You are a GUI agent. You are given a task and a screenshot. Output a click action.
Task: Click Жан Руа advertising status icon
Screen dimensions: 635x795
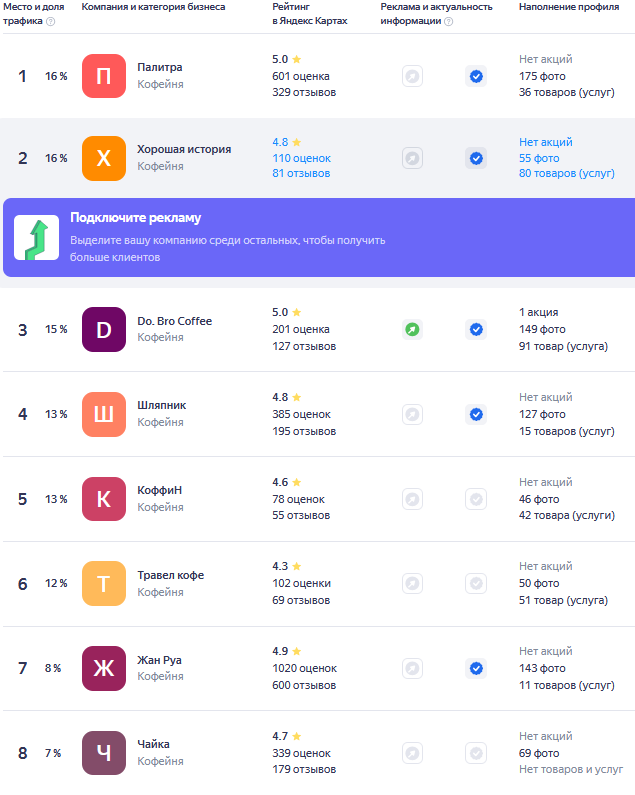pos(412,668)
